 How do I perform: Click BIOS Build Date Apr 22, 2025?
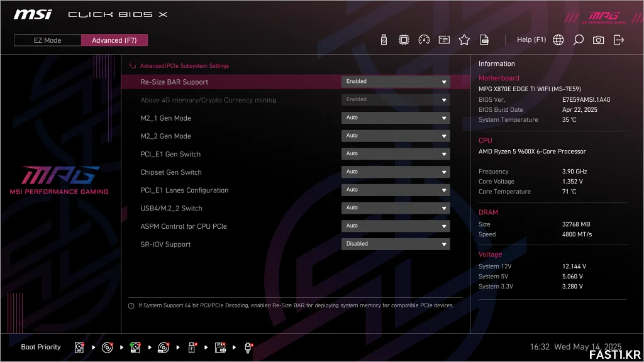coord(579,109)
